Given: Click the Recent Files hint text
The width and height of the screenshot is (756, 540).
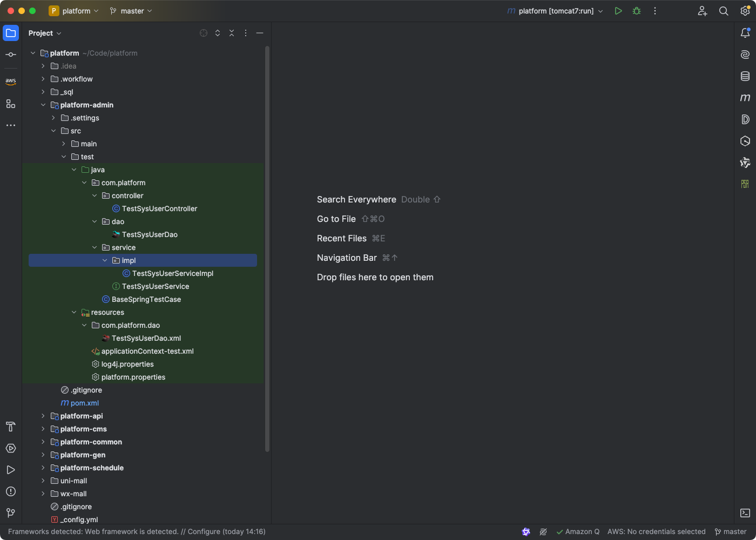Looking at the screenshot, I should (x=342, y=238).
